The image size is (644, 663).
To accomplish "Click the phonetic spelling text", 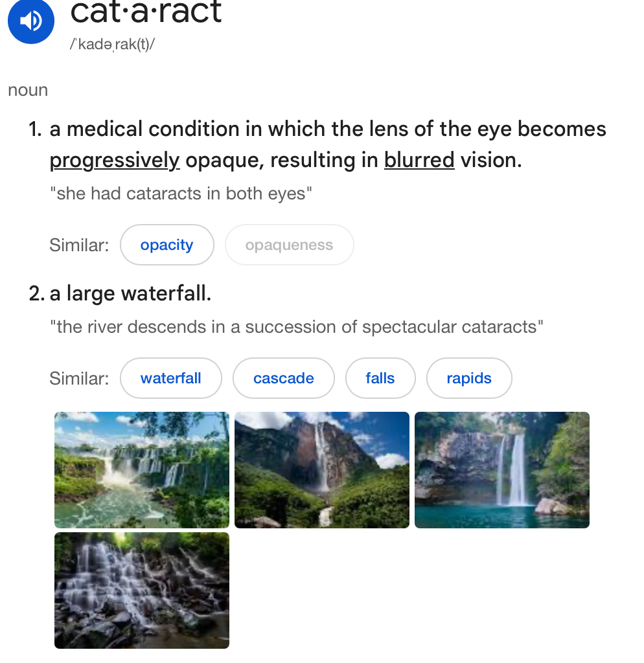I will click(112, 47).
